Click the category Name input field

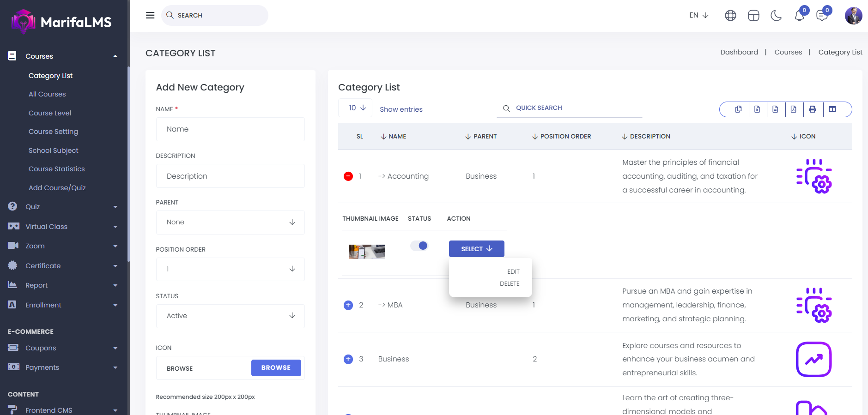point(230,129)
